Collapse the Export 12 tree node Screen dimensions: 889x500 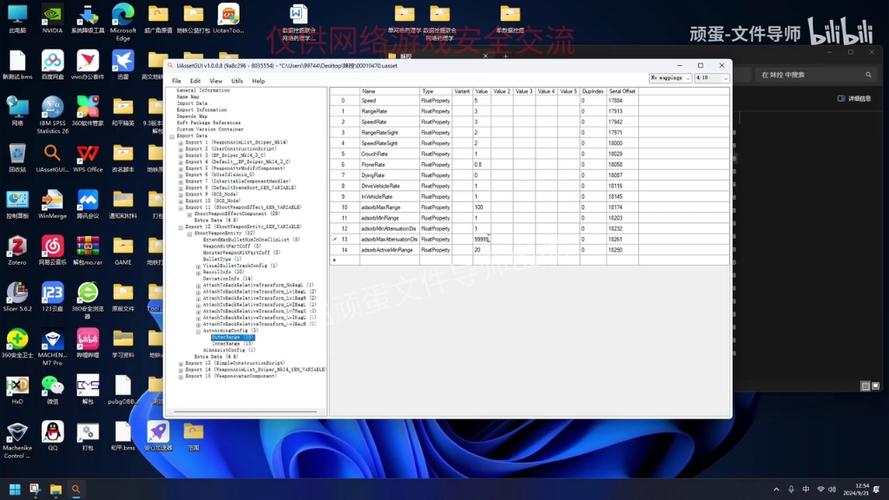point(181,227)
